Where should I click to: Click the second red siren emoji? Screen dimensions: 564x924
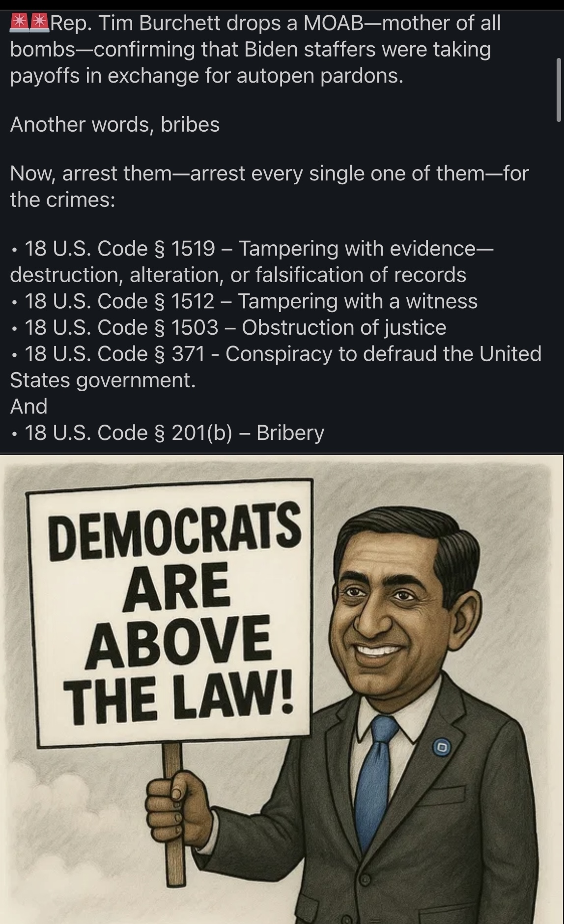(40, 23)
